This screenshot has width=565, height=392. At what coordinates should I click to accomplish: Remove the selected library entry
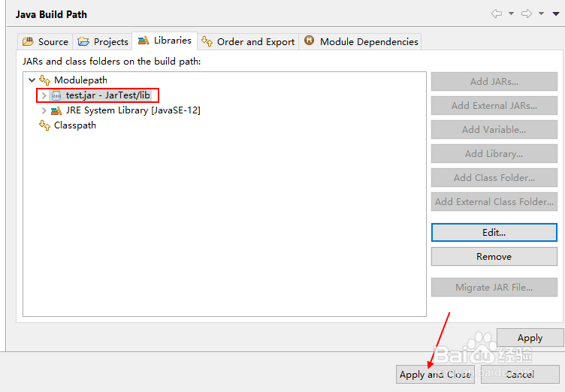494,257
